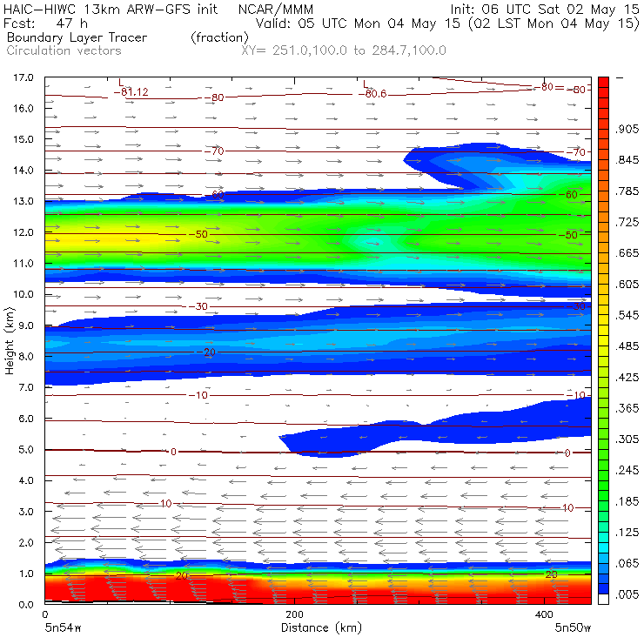
Task: Select the '-20' isotherm contour label
Action: click(x=207, y=352)
